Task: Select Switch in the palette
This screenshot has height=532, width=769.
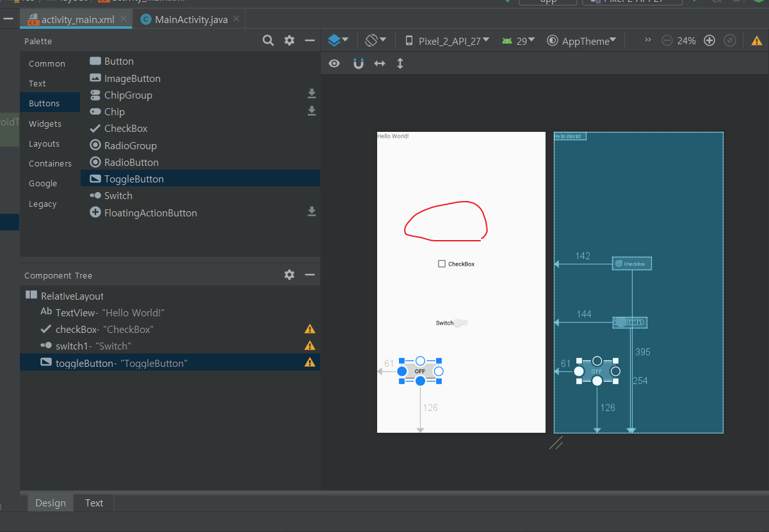Action: click(200, 195)
